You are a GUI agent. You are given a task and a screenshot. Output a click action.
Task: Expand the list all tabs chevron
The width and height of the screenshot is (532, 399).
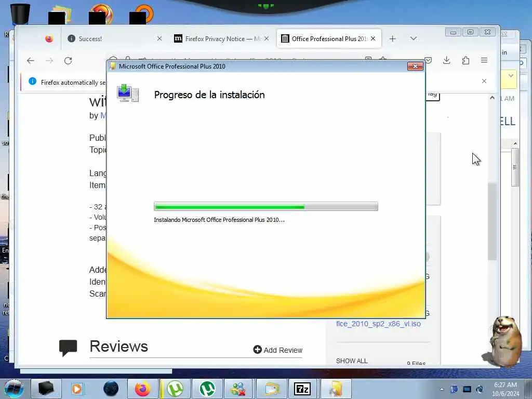tap(413, 38)
